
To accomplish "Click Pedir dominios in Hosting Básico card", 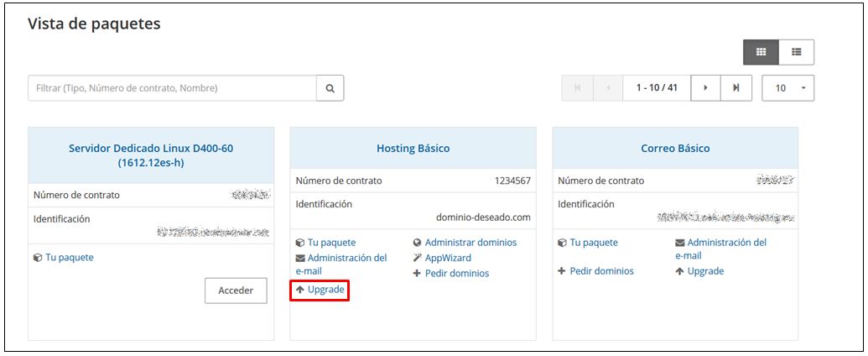I will pos(457,274).
